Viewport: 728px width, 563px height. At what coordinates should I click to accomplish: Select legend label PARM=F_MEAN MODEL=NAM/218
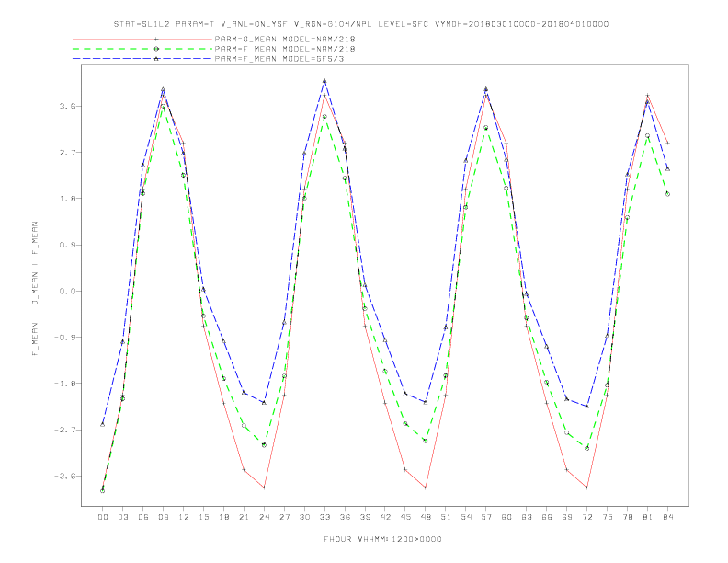[285, 49]
